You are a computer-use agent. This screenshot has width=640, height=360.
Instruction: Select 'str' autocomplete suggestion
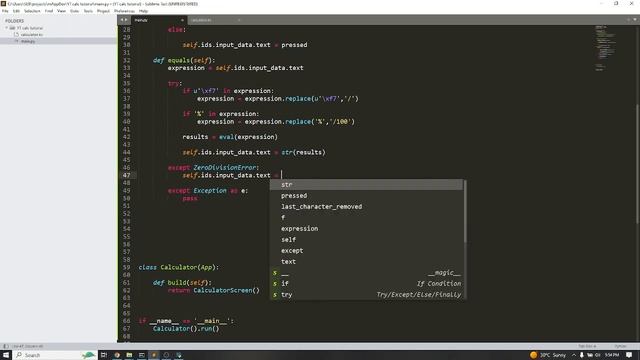coord(367,184)
